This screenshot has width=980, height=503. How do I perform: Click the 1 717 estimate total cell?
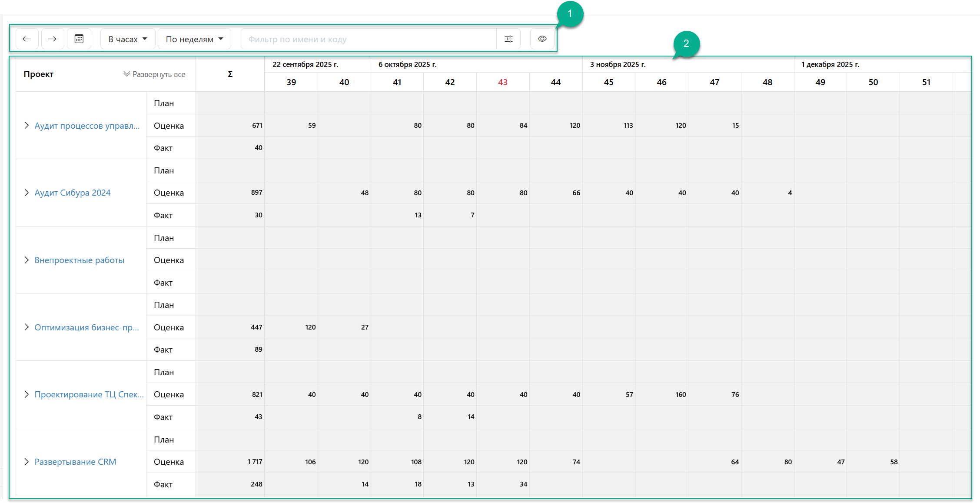point(255,462)
